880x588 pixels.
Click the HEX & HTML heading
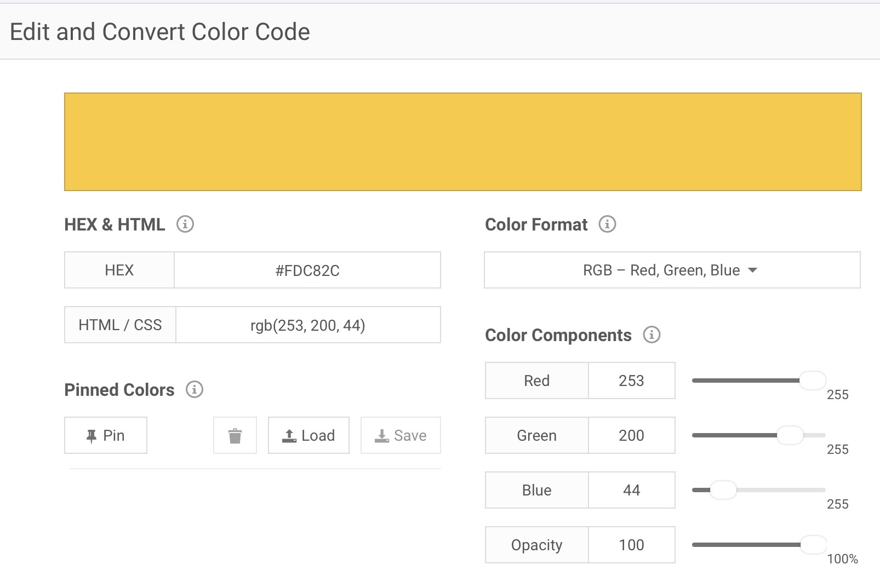point(115,224)
